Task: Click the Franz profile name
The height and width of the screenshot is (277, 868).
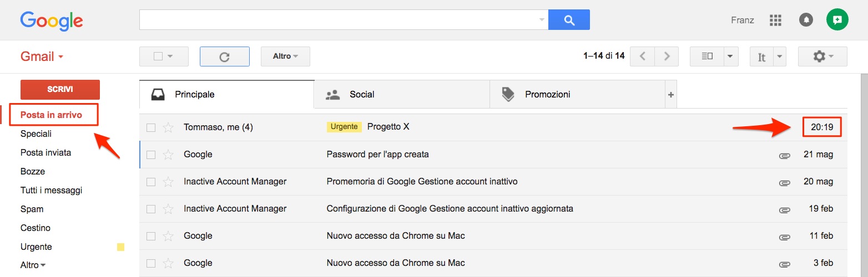Action: [743, 20]
